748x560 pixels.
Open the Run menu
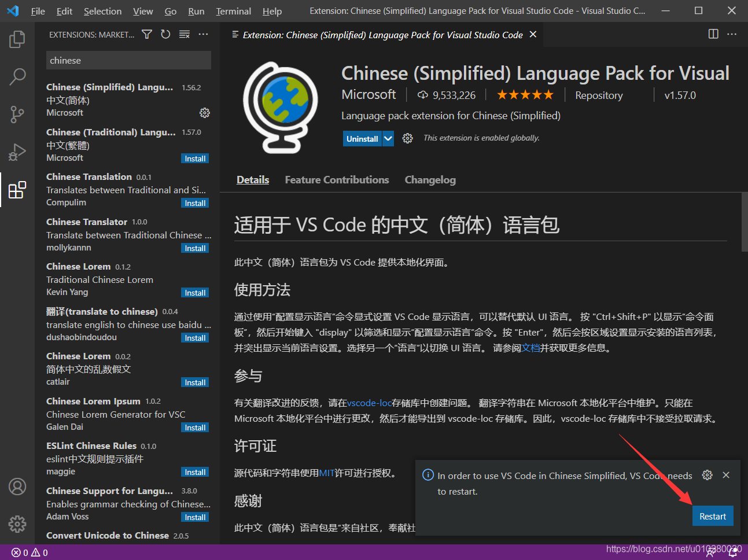point(196,11)
